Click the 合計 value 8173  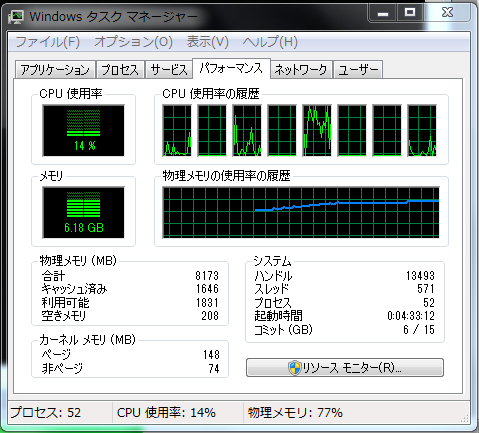[207, 276]
